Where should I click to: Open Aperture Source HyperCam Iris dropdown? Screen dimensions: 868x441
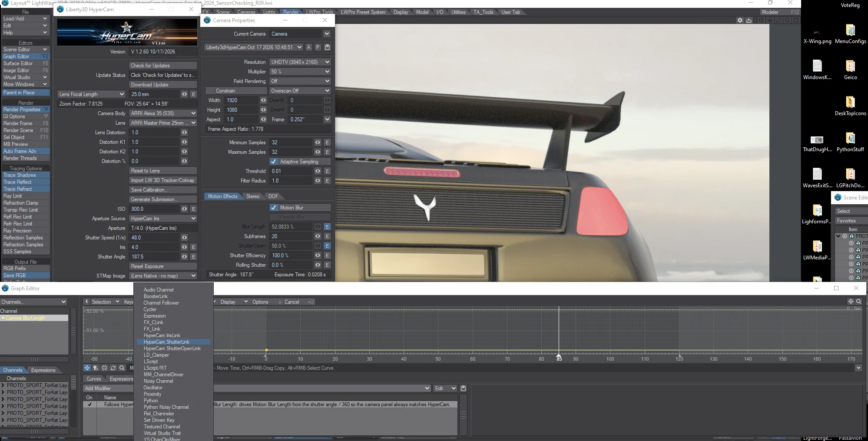163,219
